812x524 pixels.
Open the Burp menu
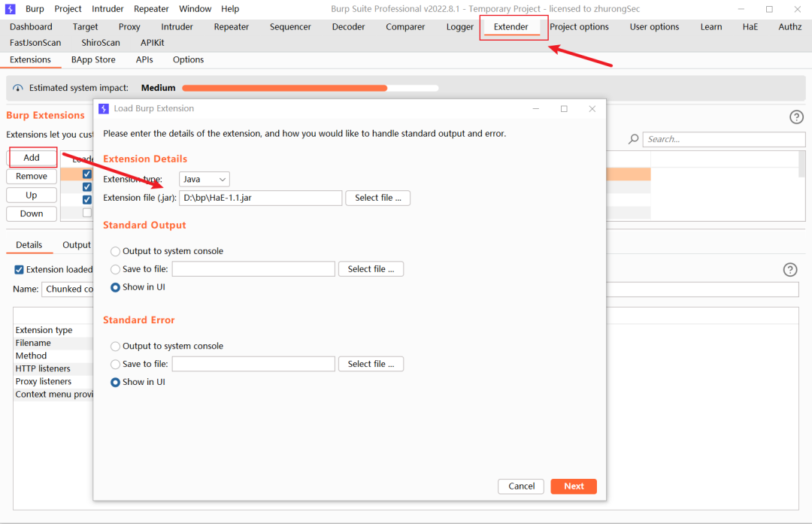pos(35,9)
